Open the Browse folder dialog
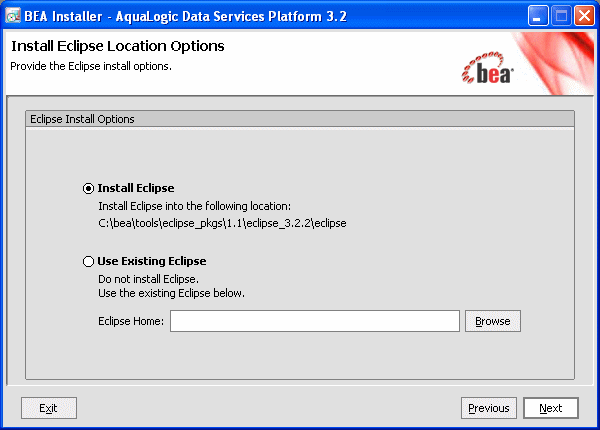This screenshot has width=600, height=430. click(x=492, y=321)
